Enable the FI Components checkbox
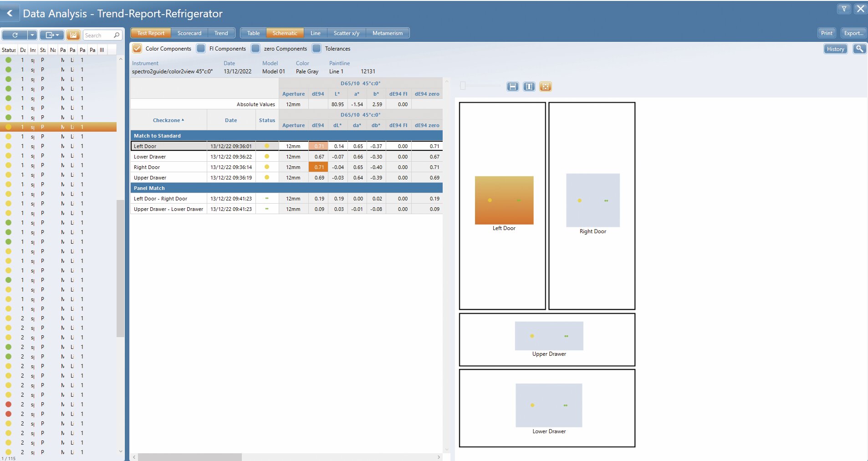 point(201,48)
